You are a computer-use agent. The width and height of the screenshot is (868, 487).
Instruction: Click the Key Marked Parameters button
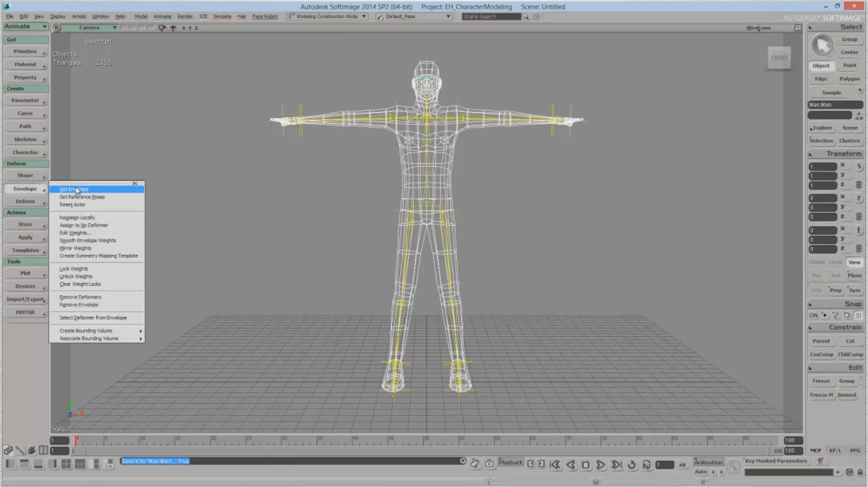coord(776,461)
